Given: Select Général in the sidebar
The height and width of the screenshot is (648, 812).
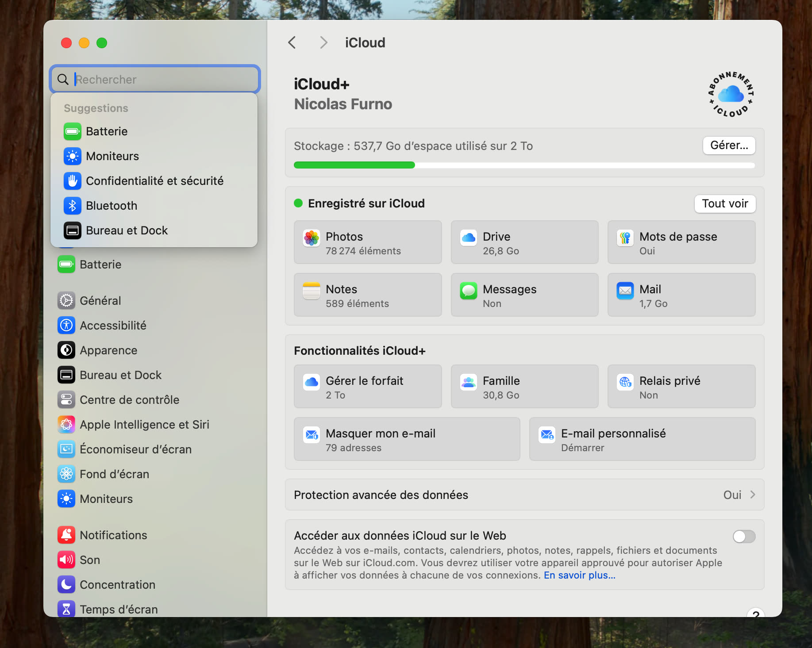Looking at the screenshot, I should [100, 300].
